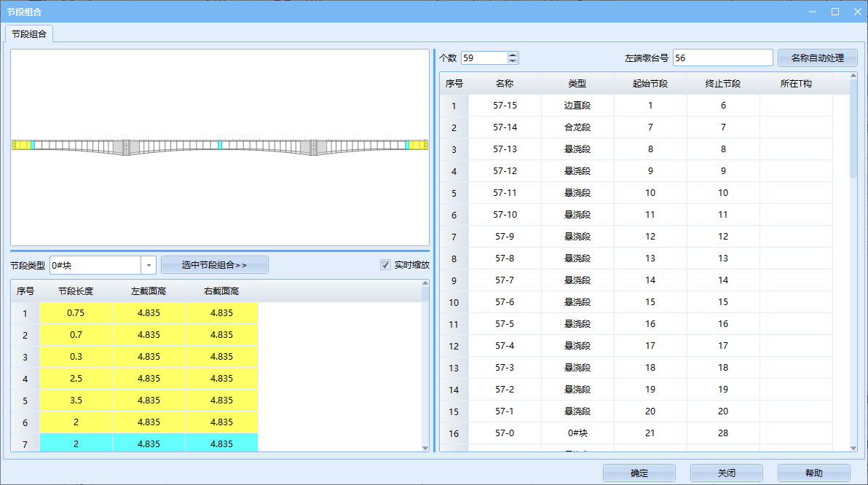Open the 节段类型 dropdown
The image size is (868, 485).
point(149,265)
